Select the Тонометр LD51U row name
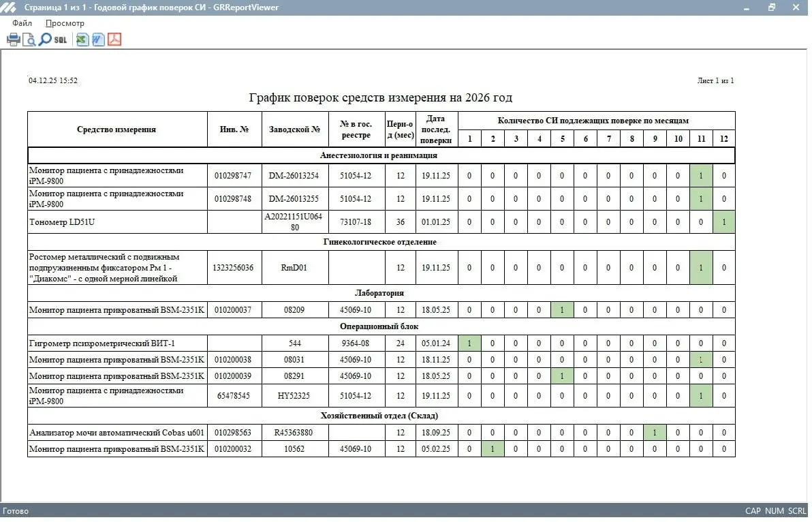812x522 pixels. coord(62,222)
